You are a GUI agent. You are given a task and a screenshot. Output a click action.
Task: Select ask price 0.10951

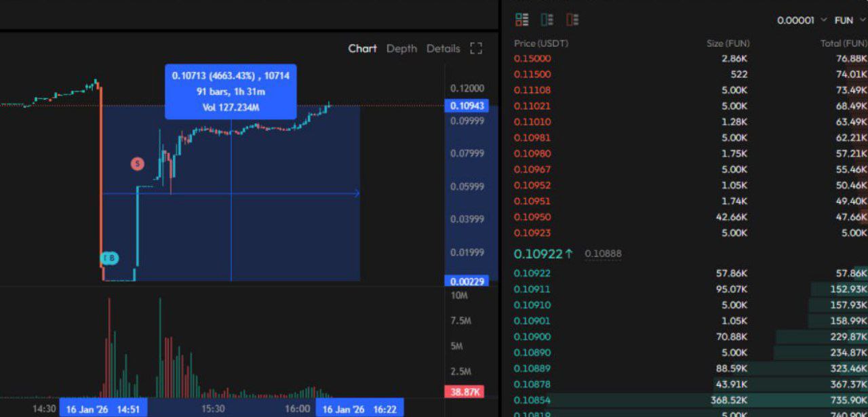coord(532,201)
